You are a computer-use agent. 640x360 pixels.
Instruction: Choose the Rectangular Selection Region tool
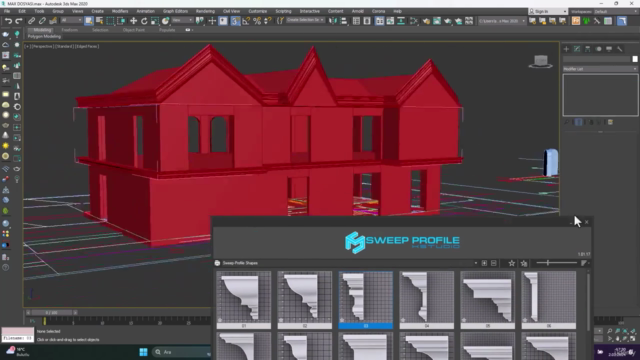(x=110, y=21)
